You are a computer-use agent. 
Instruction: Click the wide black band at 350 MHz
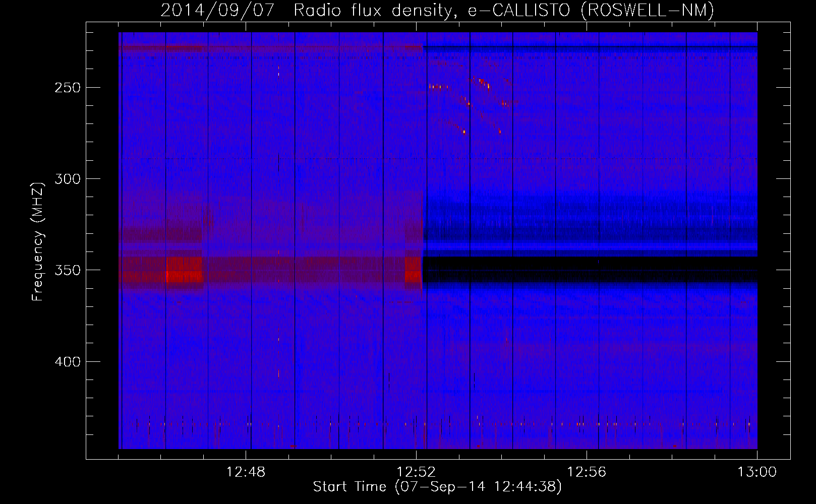[x=590, y=270]
